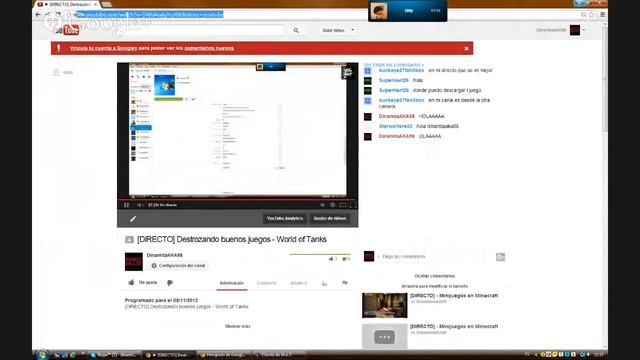Click the pencil edit icon below video
Image resolution: width=640 pixels, height=360 pixels.
[133, 219]
